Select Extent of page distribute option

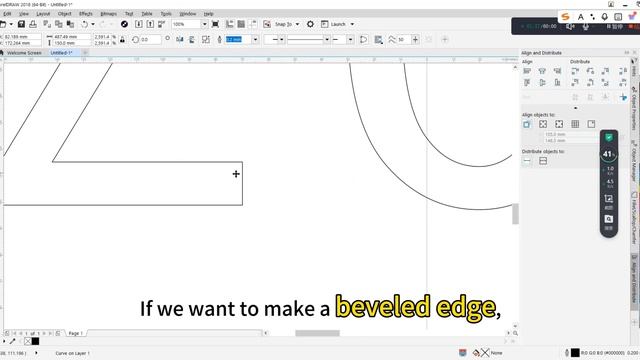tap(543, 161)
